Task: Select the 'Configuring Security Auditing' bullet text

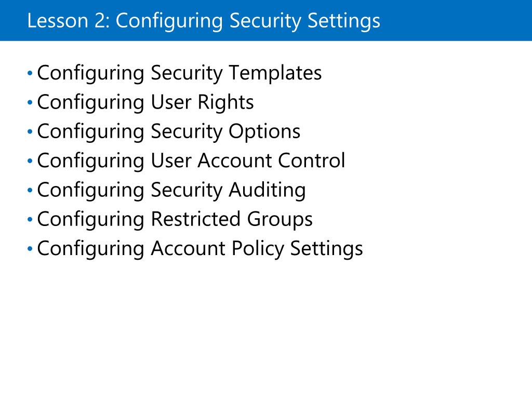Action: 171,190
